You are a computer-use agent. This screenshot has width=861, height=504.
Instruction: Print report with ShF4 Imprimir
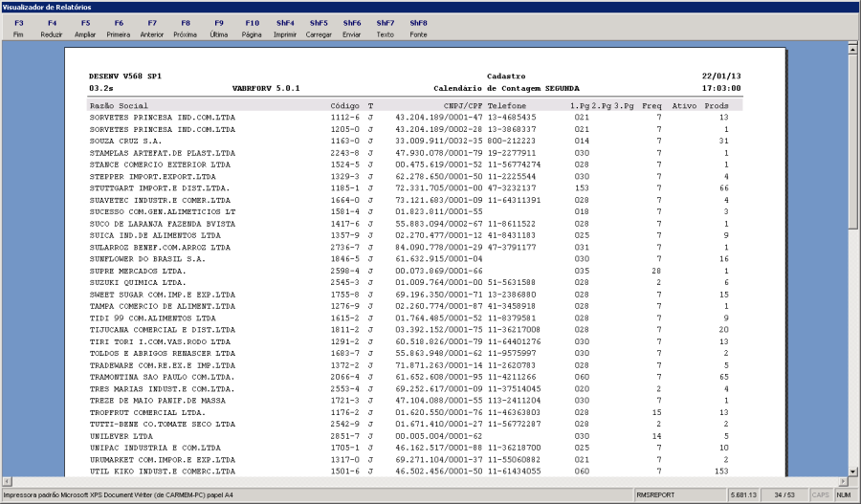click(285, 29)
